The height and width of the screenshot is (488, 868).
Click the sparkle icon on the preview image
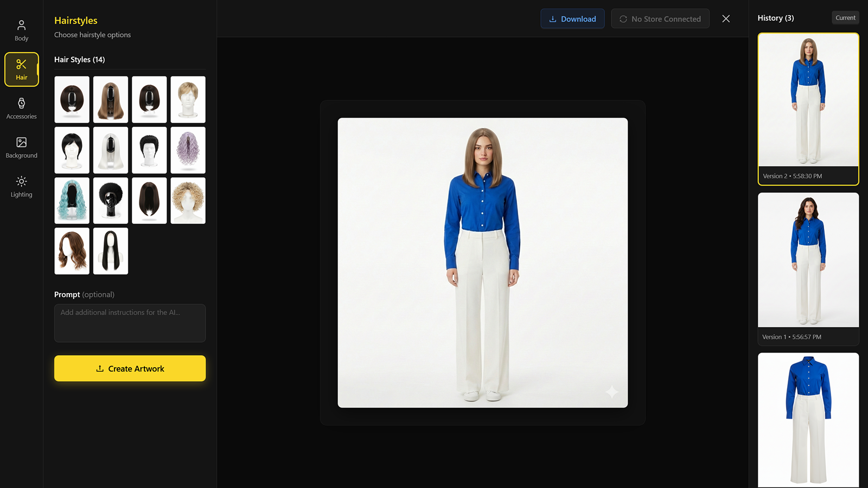click(611, 391)
